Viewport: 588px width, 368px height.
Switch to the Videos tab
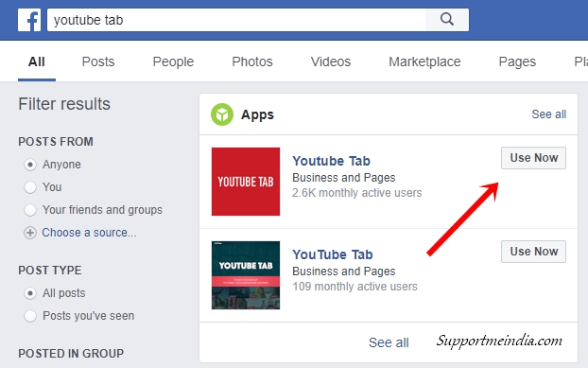[331, 61]
